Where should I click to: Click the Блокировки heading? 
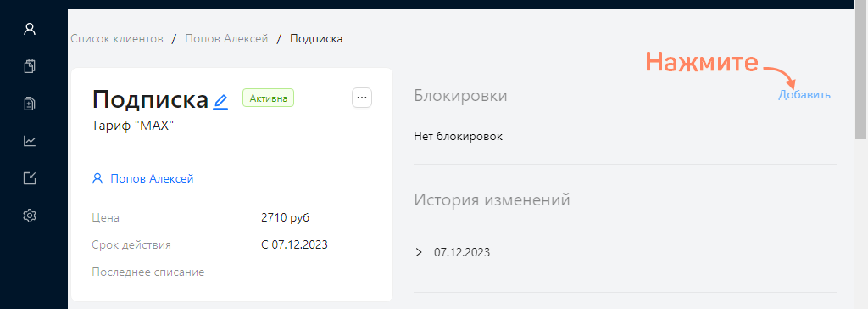click(460, 95)
